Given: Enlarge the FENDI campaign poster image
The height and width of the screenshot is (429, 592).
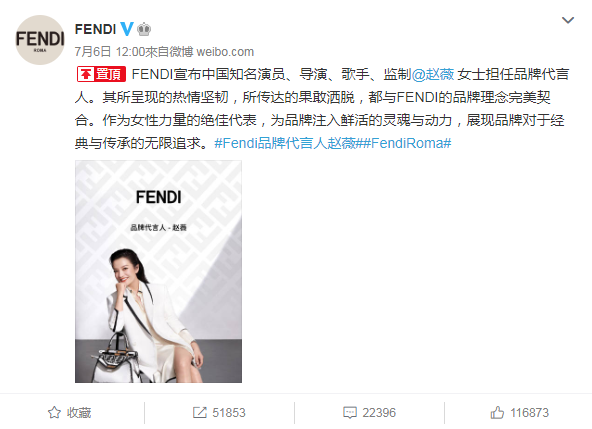Looking at the screenshot, I should pyautogui.click(x=159, y=272).
